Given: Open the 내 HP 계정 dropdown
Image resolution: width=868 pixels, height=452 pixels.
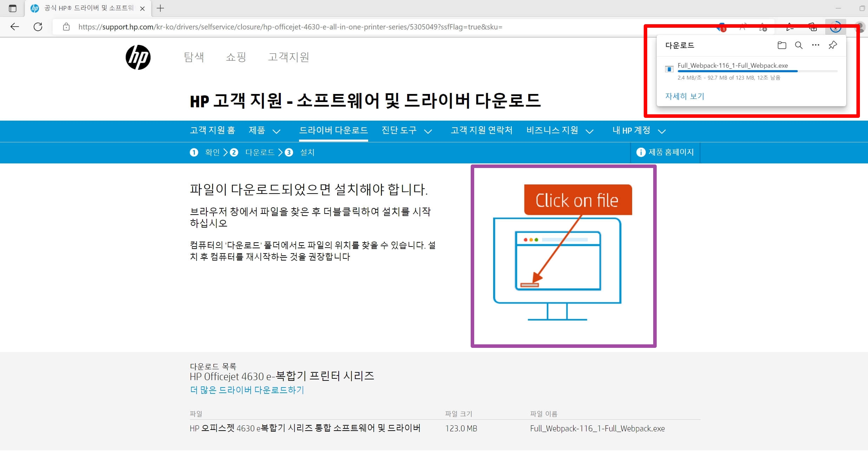Looking at the screenshot, I should click(x=637, y=130).
